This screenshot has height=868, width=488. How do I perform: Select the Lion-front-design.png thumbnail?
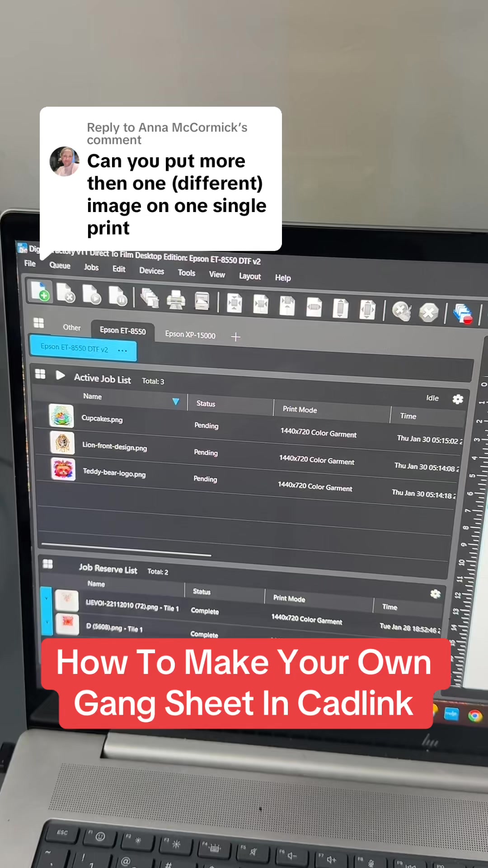pos(62,443)
